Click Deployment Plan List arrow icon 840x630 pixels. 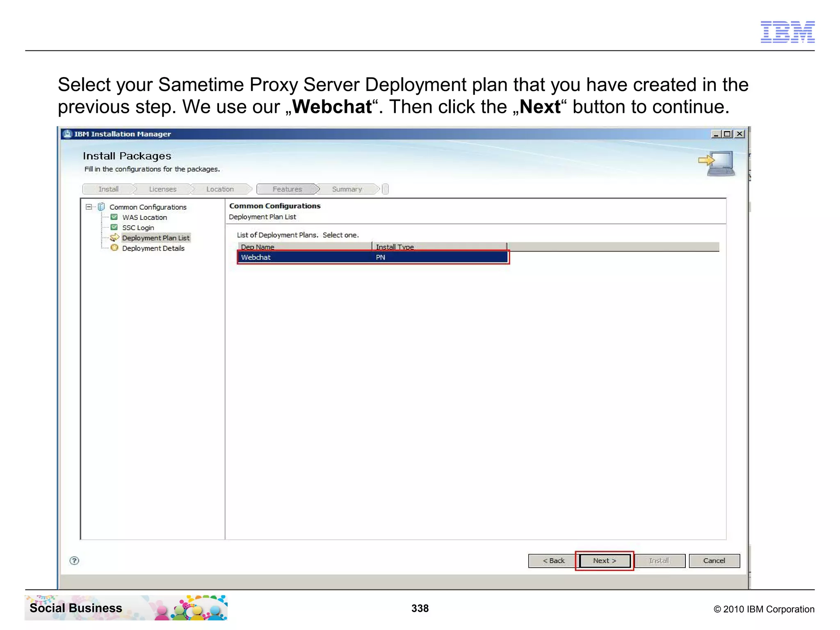(114, 237)
